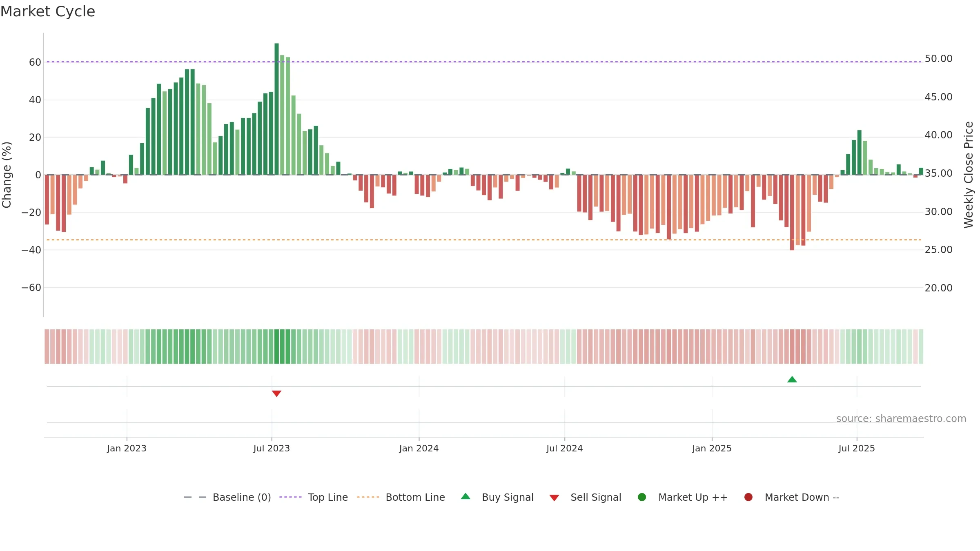Click the orange Bottom Line legend marker
This screenshot has height=551, width=980.
point(368,497)
